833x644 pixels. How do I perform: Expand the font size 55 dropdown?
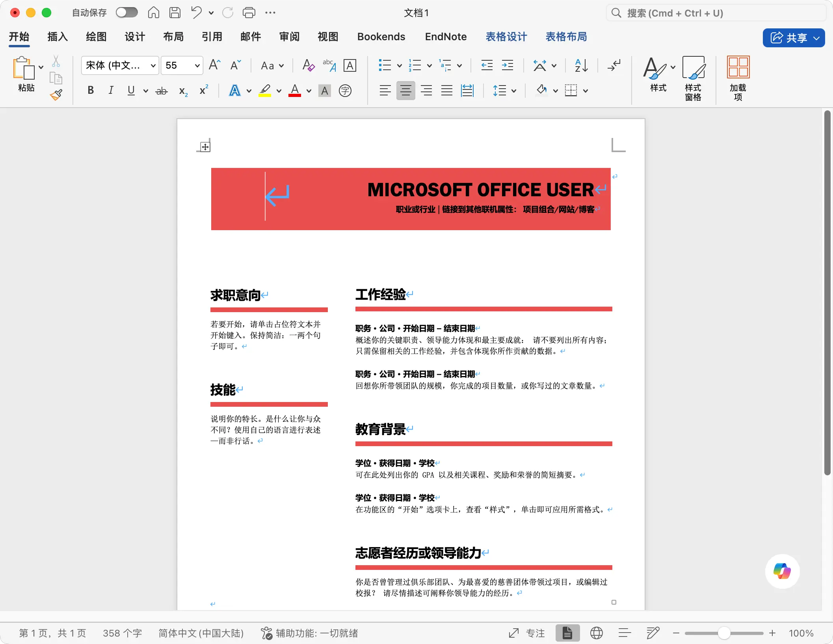pyautogui.click(x=197, y=66)
